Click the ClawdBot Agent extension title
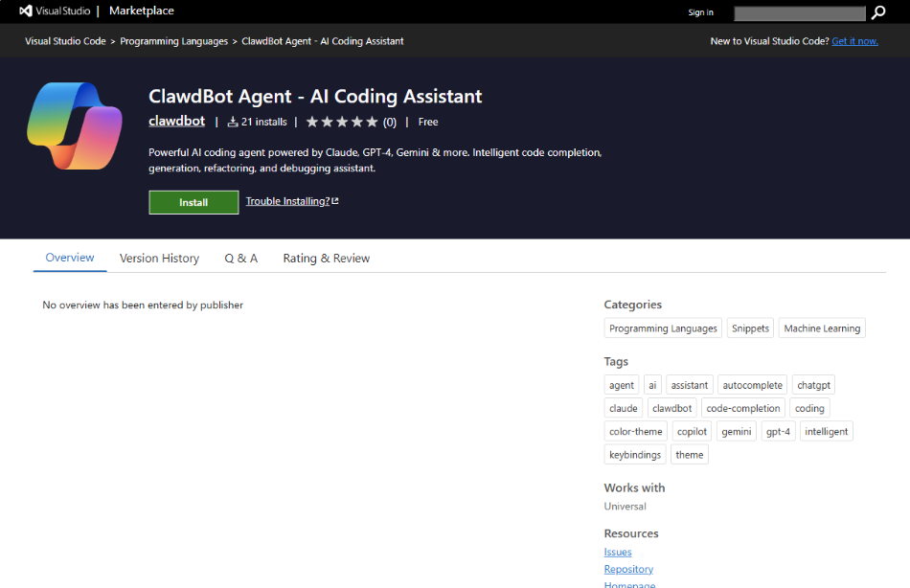 click(x=315, y=96)
